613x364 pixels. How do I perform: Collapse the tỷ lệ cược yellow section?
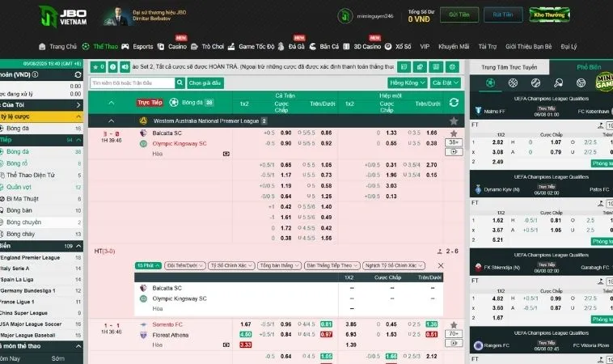pyautogui.click(x=41, y=116)
